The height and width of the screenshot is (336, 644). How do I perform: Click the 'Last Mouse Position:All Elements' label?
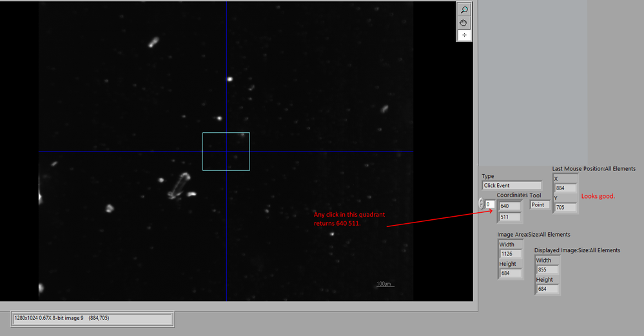[594, 169]
